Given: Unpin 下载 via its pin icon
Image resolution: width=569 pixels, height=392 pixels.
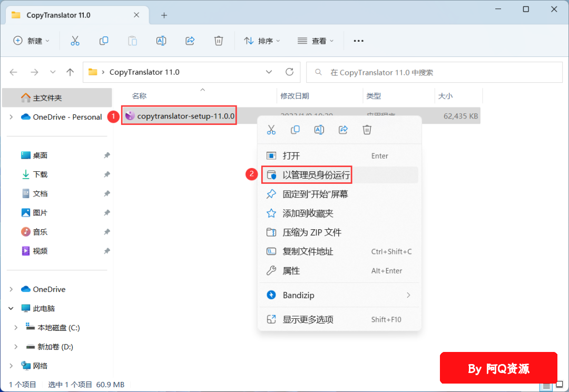Looking at the screenshot, I should tap(106, 174).
